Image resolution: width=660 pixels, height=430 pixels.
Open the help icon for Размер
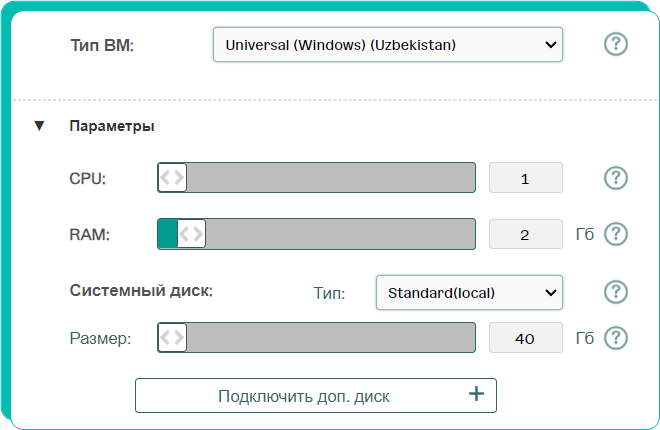tap(616, 337)
